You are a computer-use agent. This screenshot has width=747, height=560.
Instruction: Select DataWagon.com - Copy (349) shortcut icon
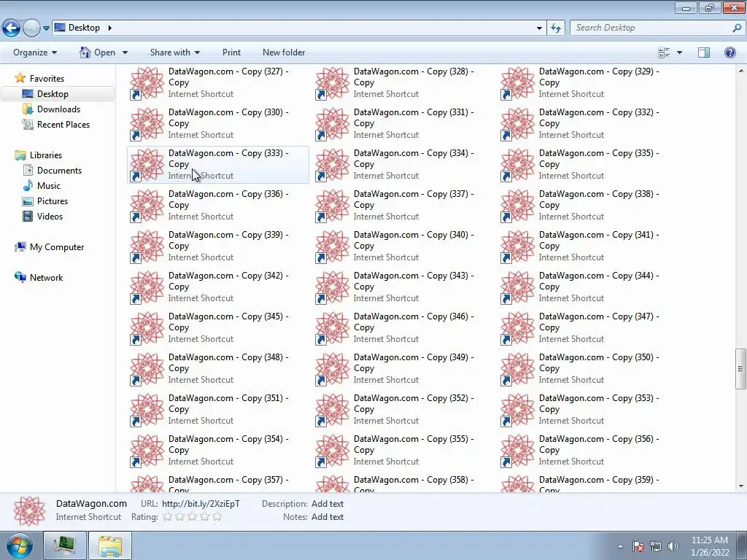coord(333,370)
